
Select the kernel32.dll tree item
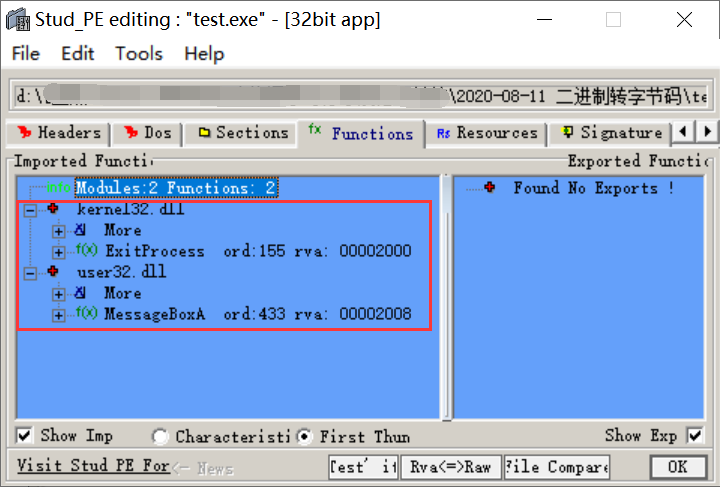[x=130, y=209]
